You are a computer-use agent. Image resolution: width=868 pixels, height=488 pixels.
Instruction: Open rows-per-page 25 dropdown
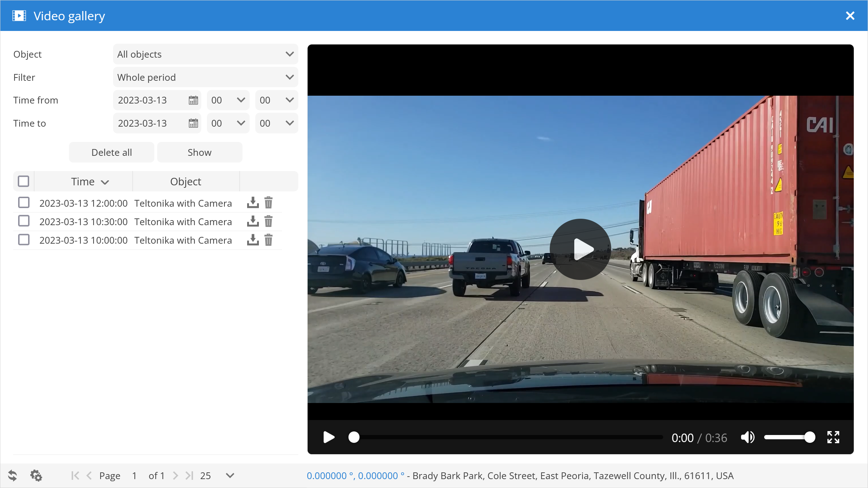coord(230,476)
